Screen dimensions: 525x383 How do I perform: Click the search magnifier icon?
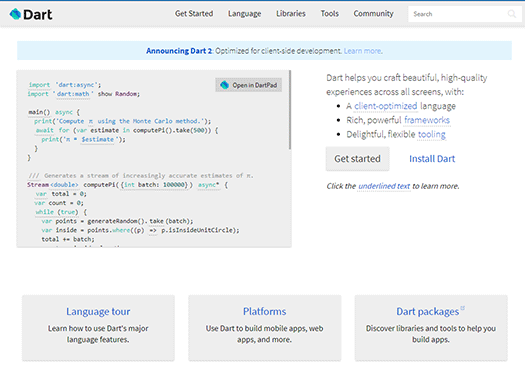[x=512, y=14]
